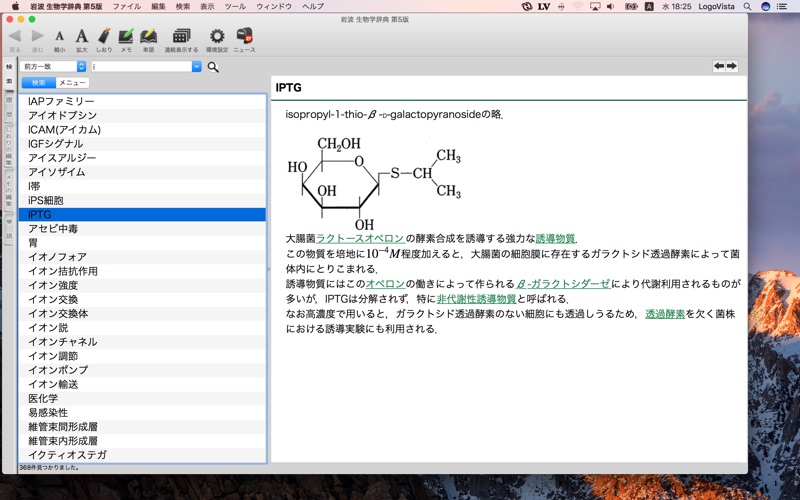The height and width of the screenshot is (500, 800).
Task: Click the 拡大 enlarge text icon
Action: click(81, 38)
